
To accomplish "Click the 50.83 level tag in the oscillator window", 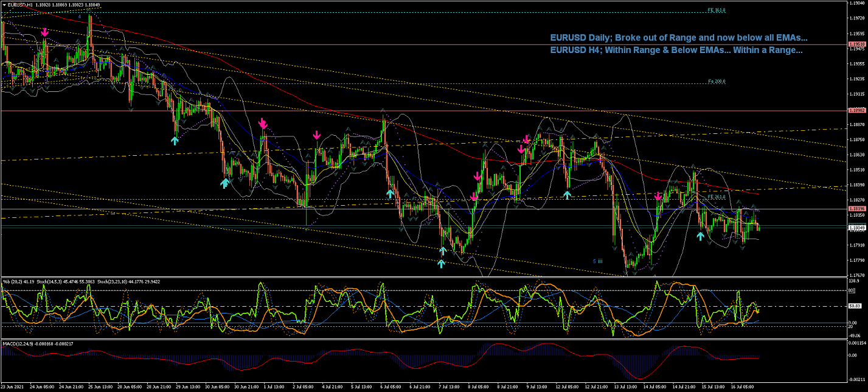I will [855, 306].
